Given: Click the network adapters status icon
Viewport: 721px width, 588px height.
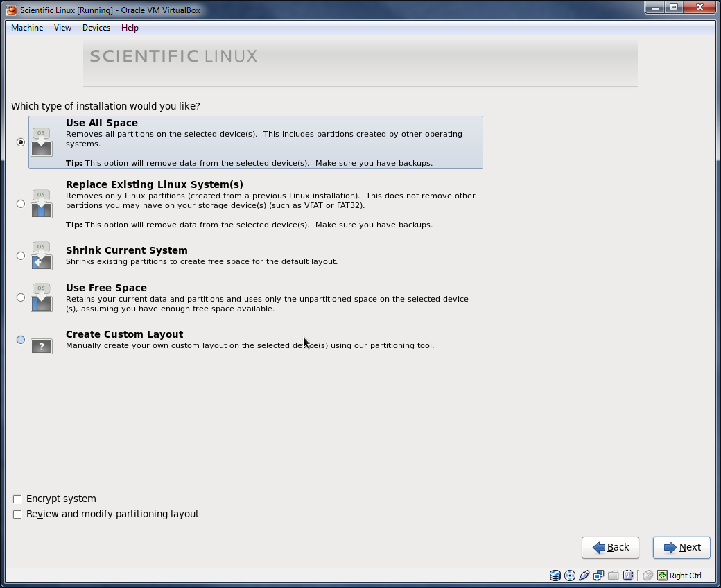Looking at the screenshot, I should (599, 575).
